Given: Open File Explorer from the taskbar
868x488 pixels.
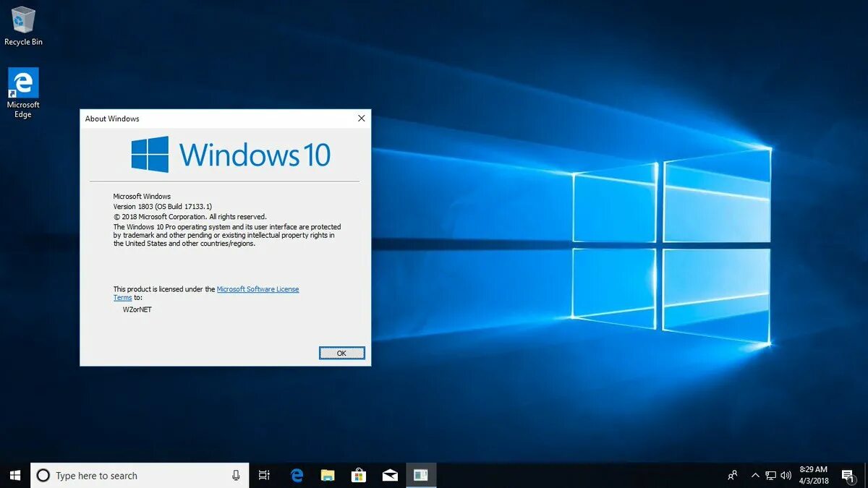Looking at the screenshot, I should (328, 475).
